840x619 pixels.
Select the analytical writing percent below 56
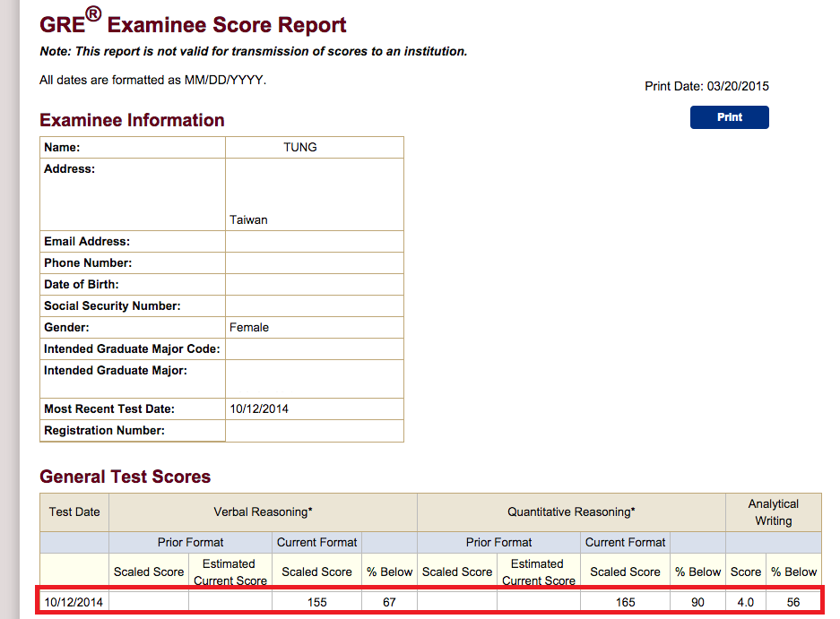[x=793, y=602]
